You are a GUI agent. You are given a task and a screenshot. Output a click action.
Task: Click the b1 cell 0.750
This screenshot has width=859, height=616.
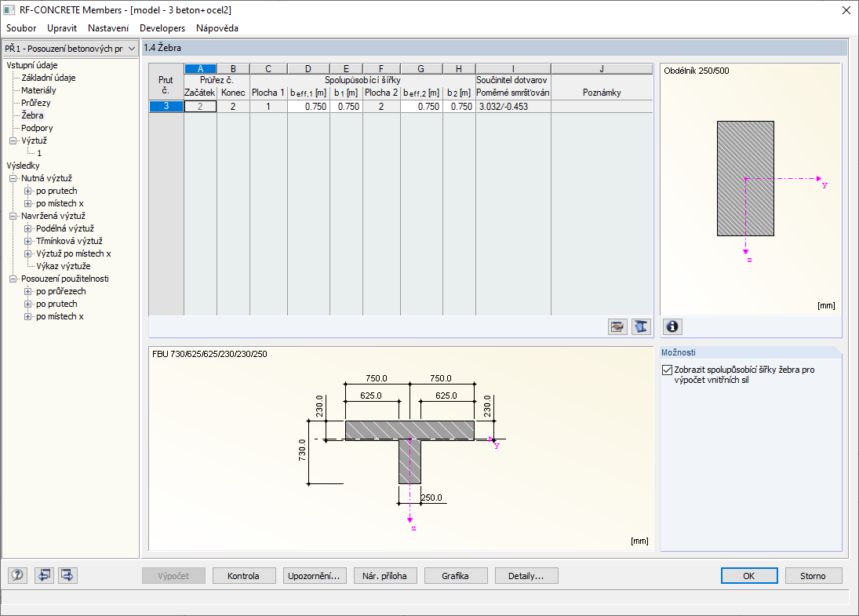click(346, 106)
